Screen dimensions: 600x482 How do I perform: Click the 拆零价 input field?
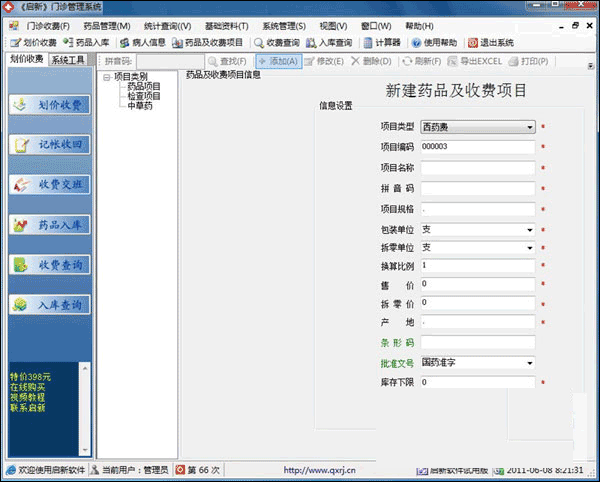tap(478, 303)
